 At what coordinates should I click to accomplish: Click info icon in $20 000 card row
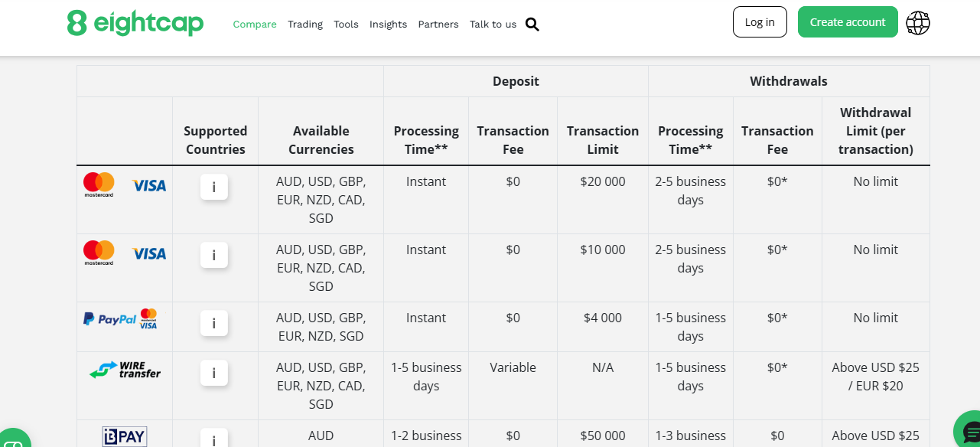[214, 187]
